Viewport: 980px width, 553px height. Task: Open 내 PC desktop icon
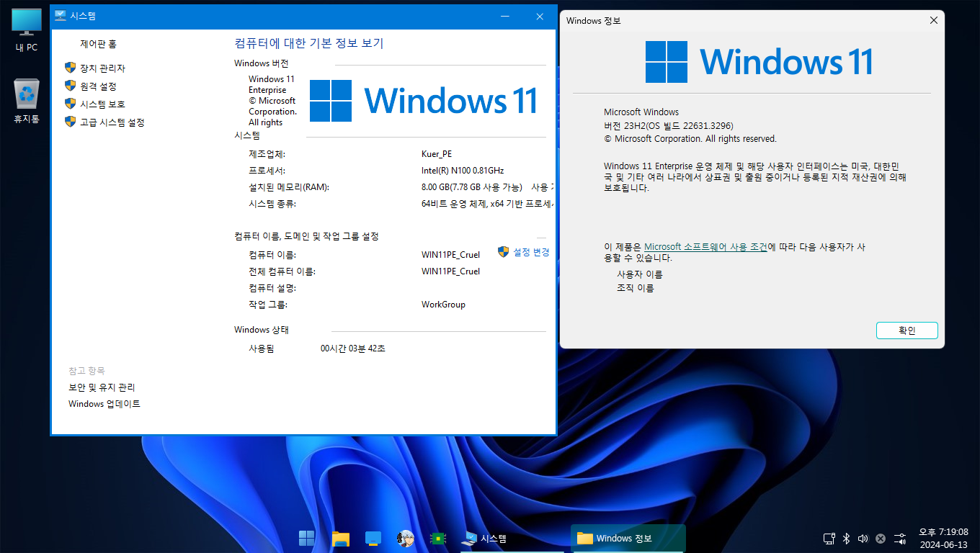27,32
